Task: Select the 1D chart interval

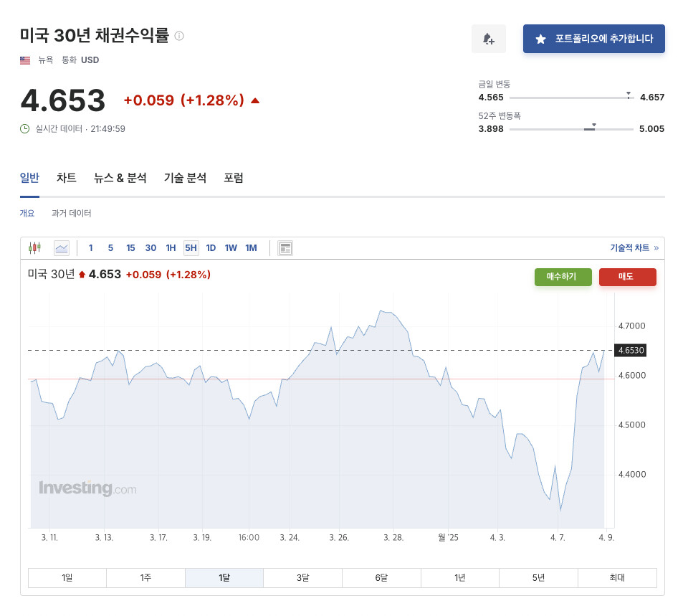Action: (211, 248)
